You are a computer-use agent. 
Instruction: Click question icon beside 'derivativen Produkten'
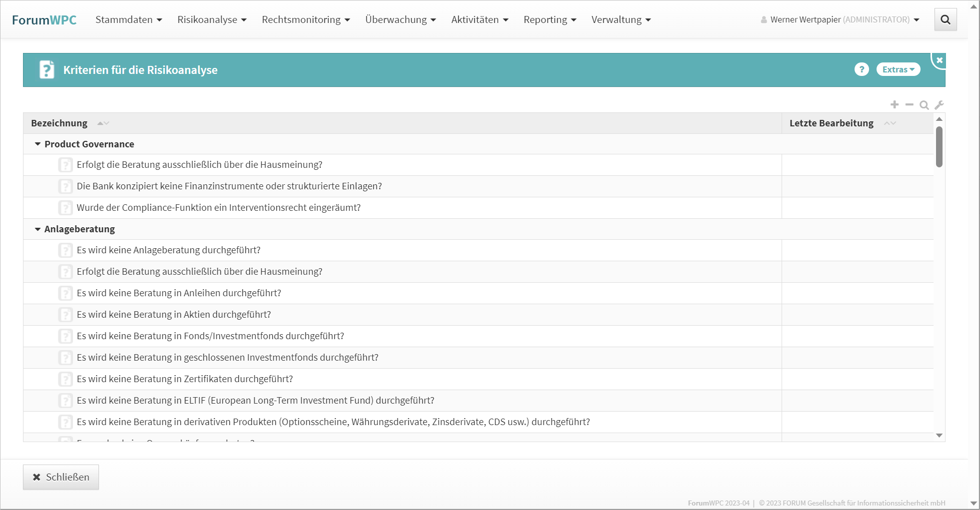click(x=65, y=422)
